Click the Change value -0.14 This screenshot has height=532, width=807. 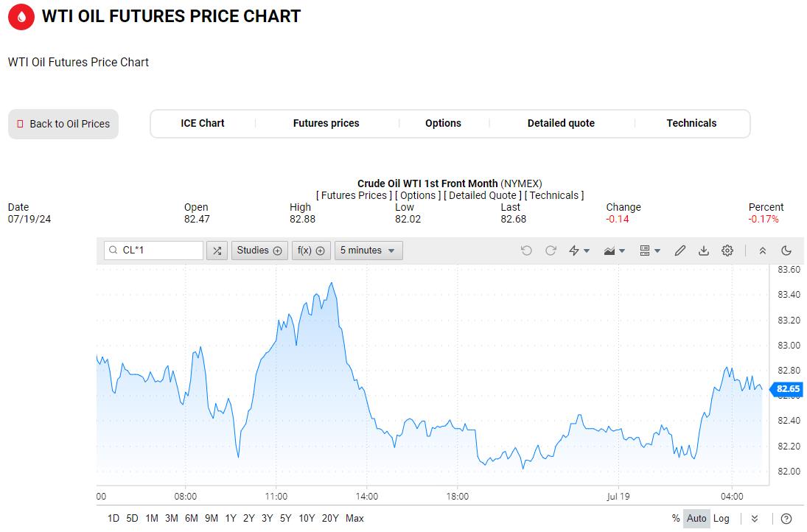coord(617,219)
